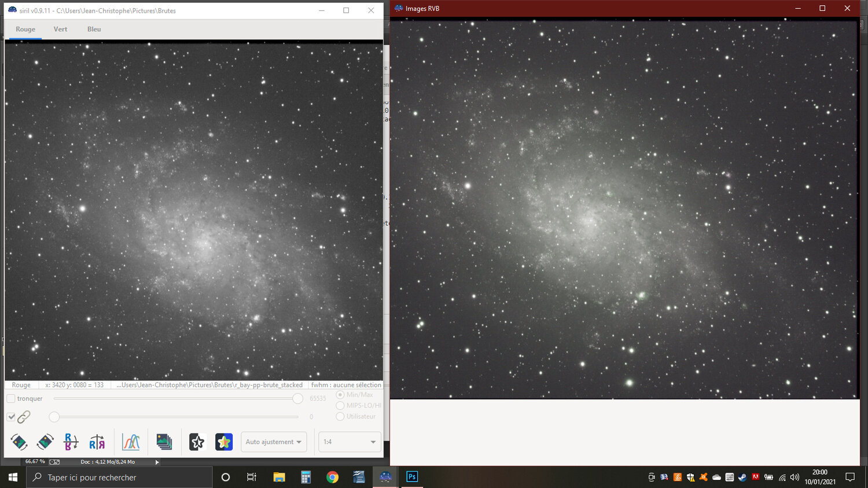868x488 pixels.
Task: Flip image vertically with mirror R icon
Action: point(71,442)
